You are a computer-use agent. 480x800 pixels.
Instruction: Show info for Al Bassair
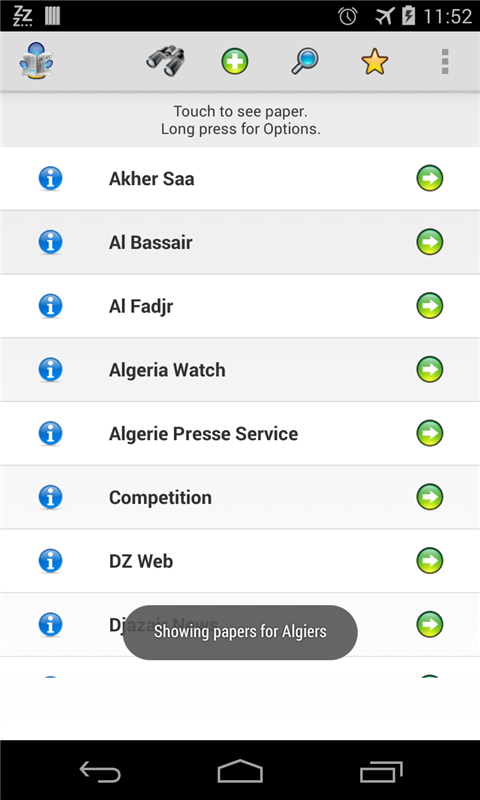(x=50, y=242)
